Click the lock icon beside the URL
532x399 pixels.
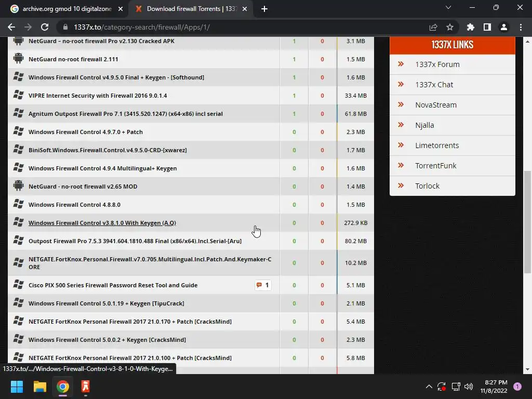[65, 27]
